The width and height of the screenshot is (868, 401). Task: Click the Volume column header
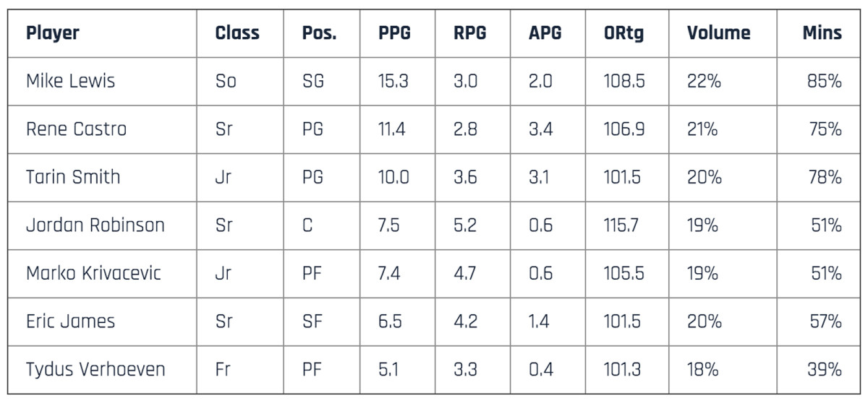pyautogui.click(x=718, y=33)
